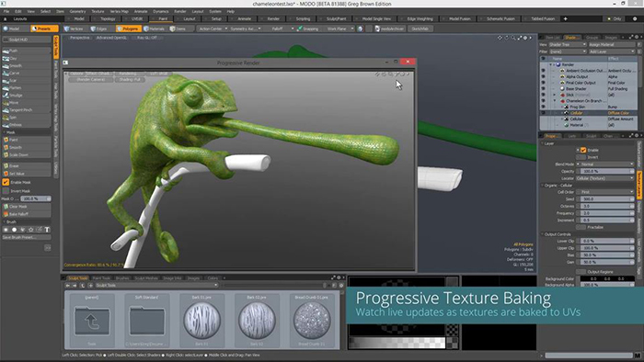
Task: Select the Flatten sculpt tool
Action: pos(27,87)
